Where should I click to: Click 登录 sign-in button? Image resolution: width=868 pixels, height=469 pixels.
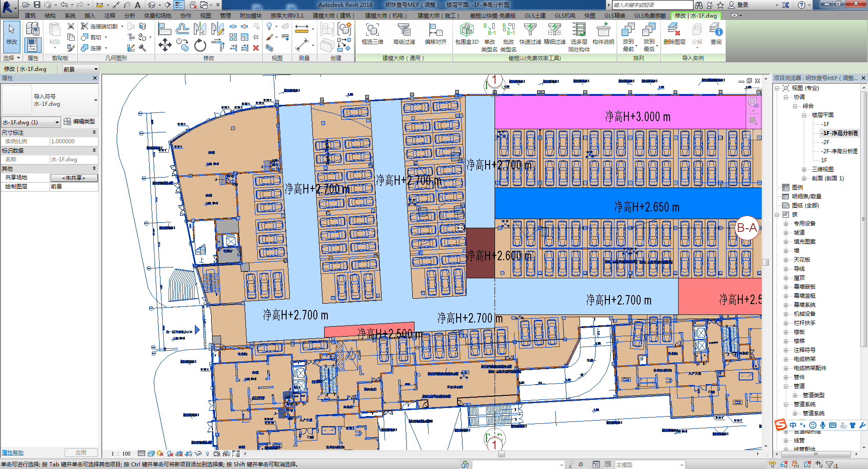743,5
